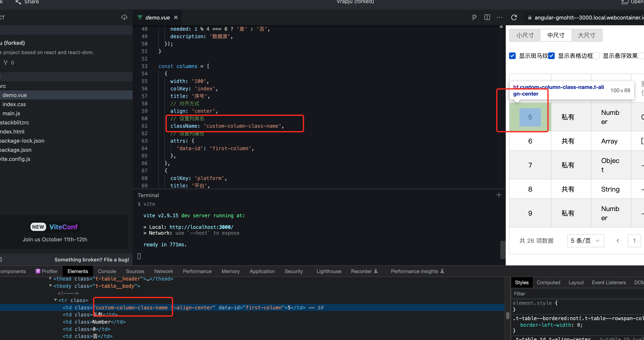This screenshot has width=644, height=340.
Task: Select 中尺寸 size option
Action: pyautogui.click(x=556, y=35)
